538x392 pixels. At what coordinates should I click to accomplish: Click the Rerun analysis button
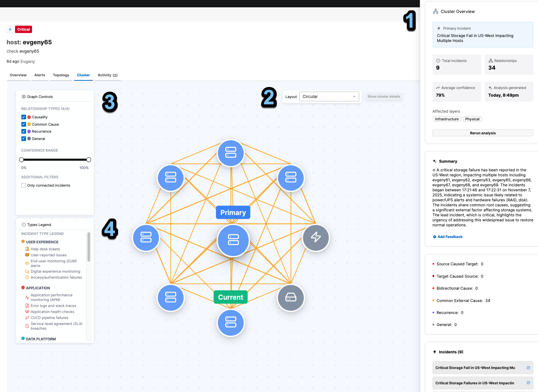[x=483, y=133]
